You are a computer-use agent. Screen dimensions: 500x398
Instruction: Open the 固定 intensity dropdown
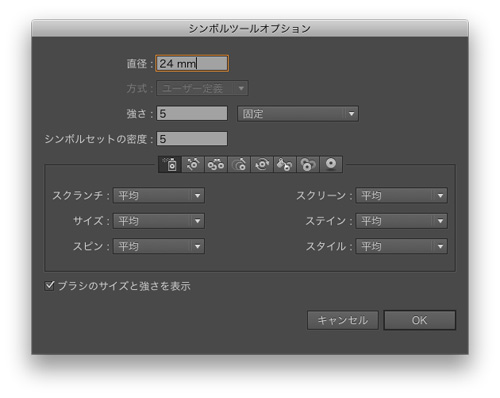[298, 114]
